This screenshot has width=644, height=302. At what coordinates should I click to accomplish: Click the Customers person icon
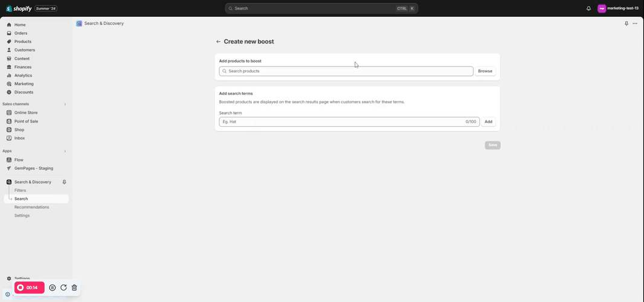coord(9,50)
